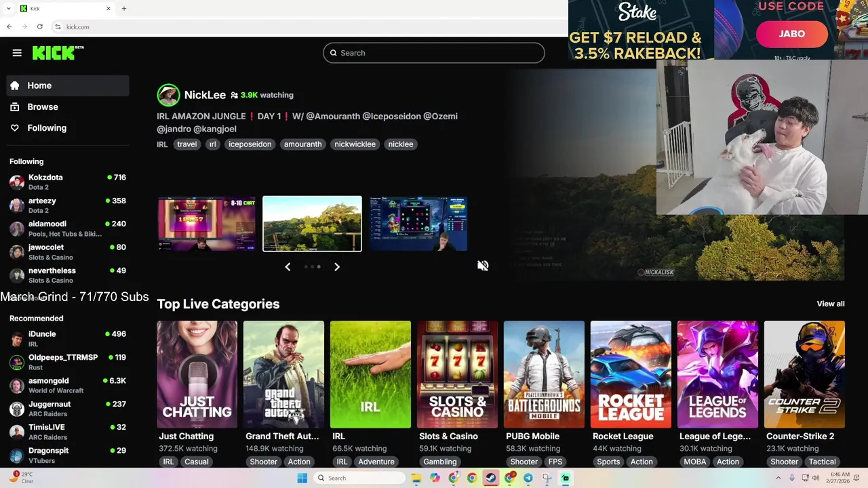Open the slots stream thumbnail in carousel
The height and width of the screenshot is (488, 868).
(x=207, y=224)
